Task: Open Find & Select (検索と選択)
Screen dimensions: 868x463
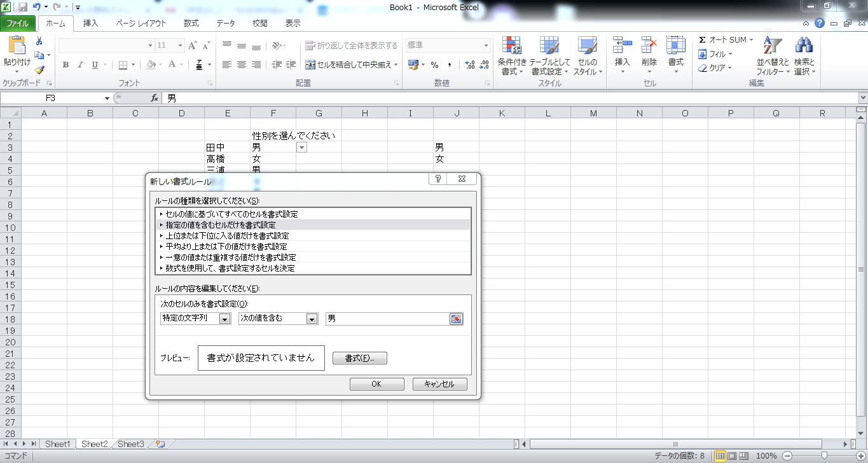Action: pyautogui.click(x=804, y=56)
